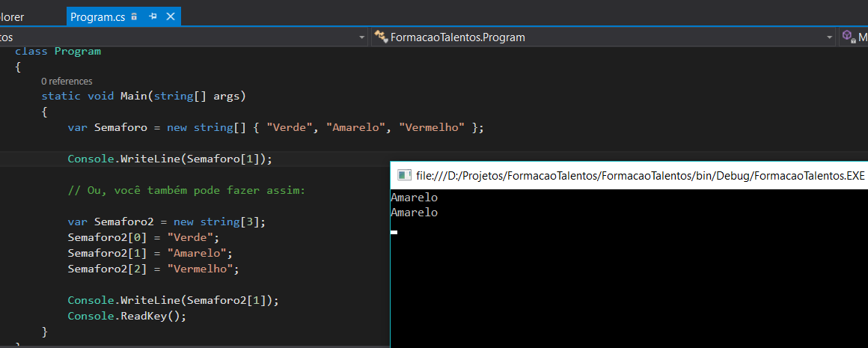The width and height of the screenshot is (868, 348).
Task: Click Console.WriteLine(Semaforo[1]) statement
Action: 170,159
